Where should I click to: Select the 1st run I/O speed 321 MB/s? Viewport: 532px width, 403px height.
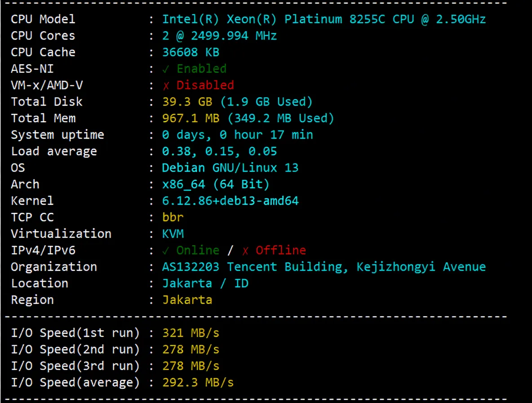[x=191, y=333]
